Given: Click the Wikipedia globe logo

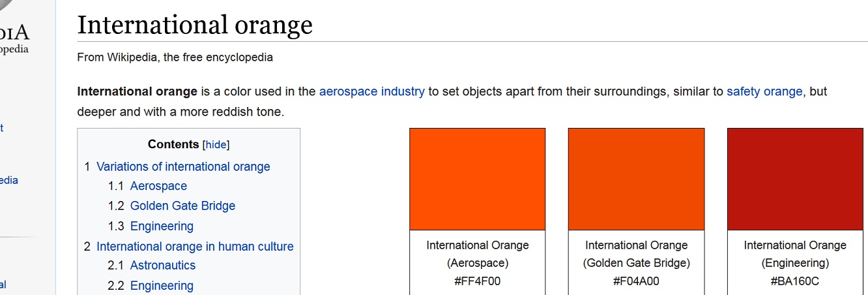Looking at the screenshot, I should [x=13, y=8].
